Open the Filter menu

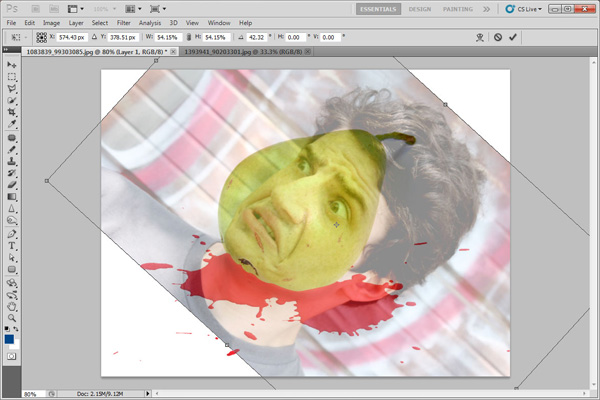click(x=125, y=22)
